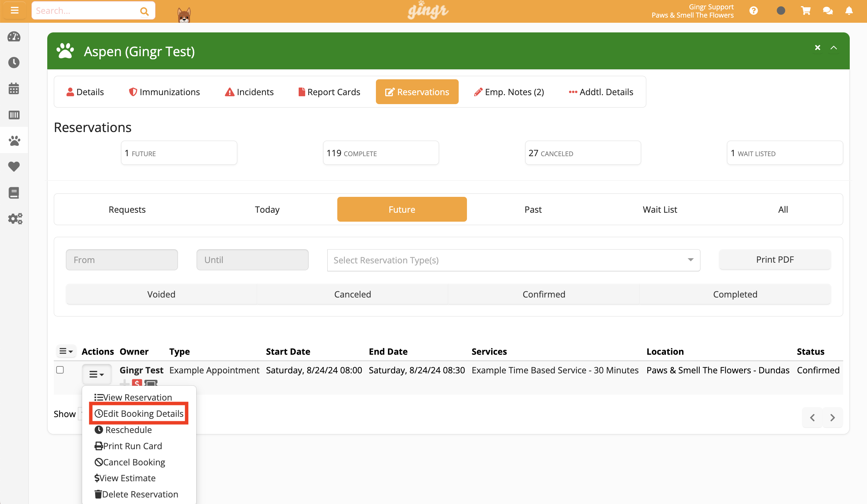This screenshot has width=867, height=504.
Task: Open Select Reservation Type(s) dropdown
Action: tap(514, 260)
